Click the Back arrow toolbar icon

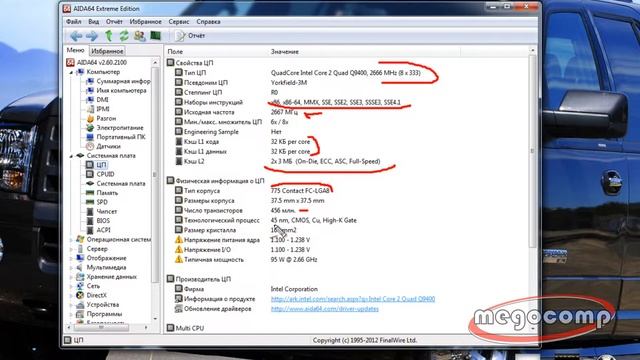[76, 36]
